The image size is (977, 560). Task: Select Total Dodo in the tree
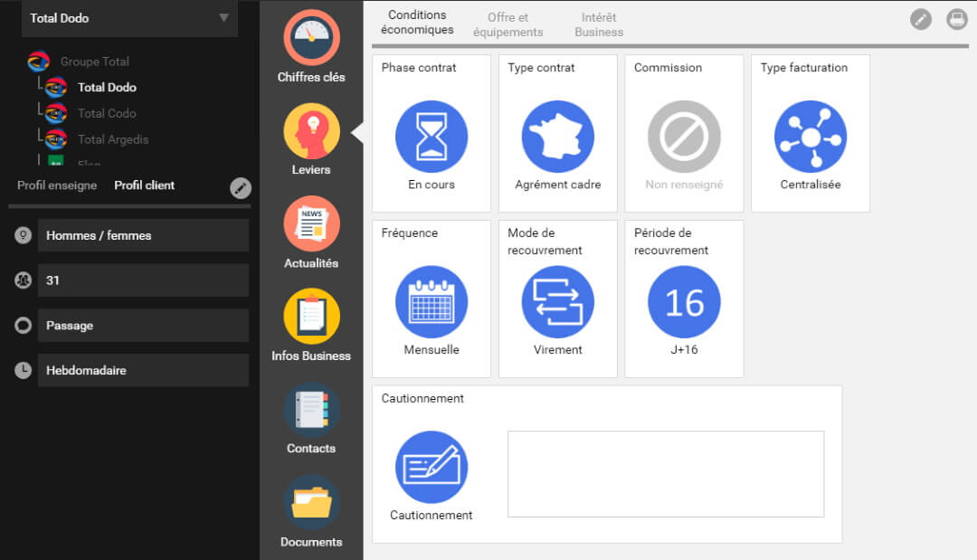[x=107, y=87]
